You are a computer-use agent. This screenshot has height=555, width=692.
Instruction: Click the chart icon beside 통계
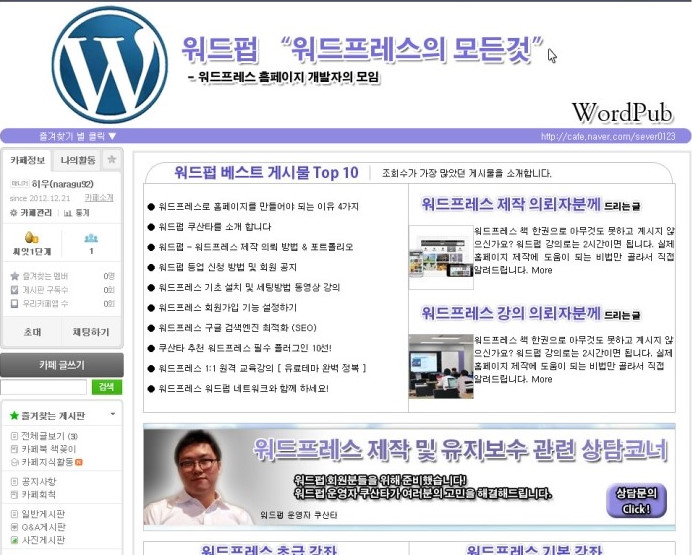68,213
